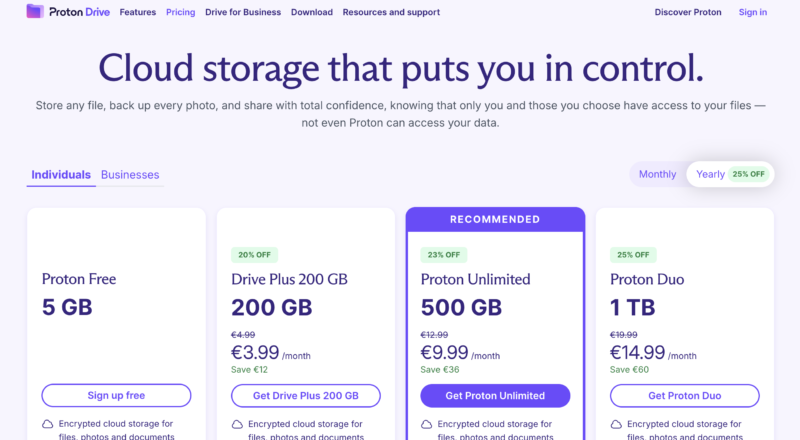Screen dimensions: 800x440
Task: Open the Features navigation menu
Action: (138, 12)
